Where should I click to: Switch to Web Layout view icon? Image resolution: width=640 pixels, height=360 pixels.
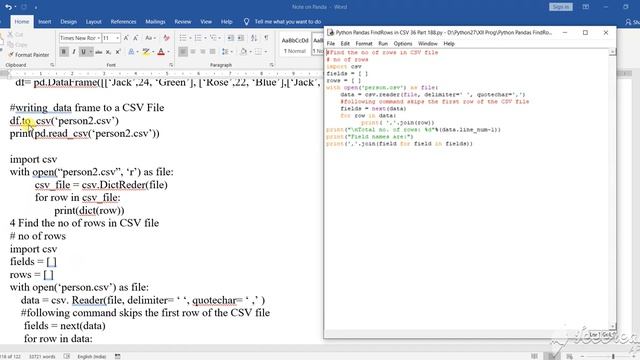(569, 356)
